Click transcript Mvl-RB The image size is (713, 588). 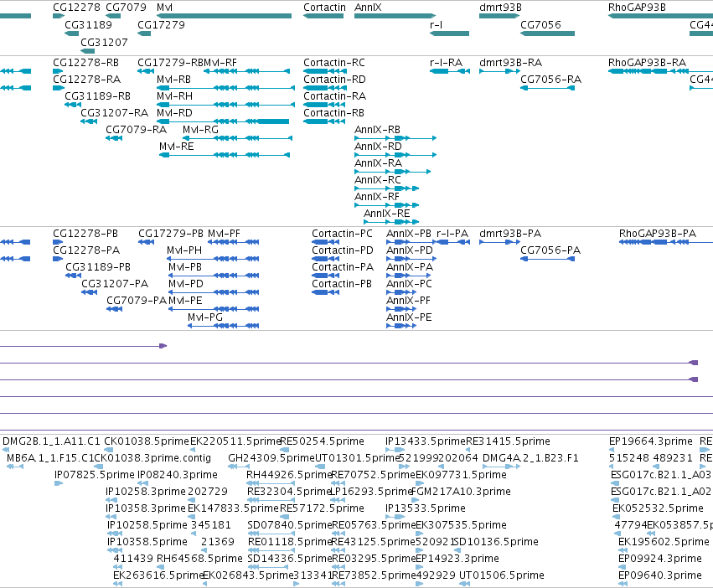coord(225,88)
